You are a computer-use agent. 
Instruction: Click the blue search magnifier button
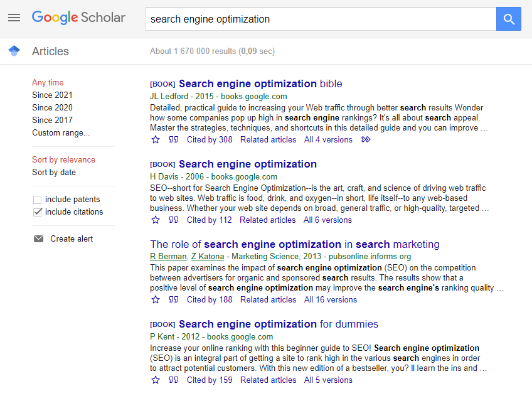click(x=509, y=19)
